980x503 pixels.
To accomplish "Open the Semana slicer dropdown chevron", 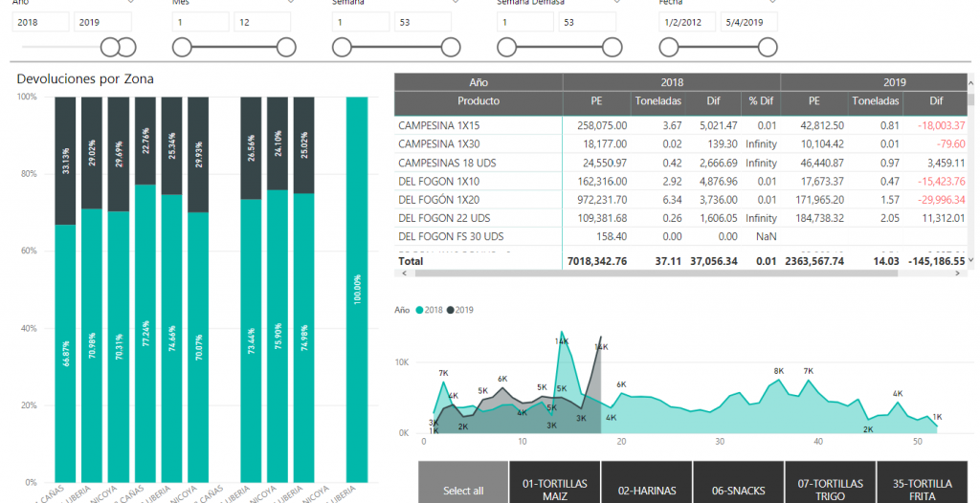I will point(452,3).
